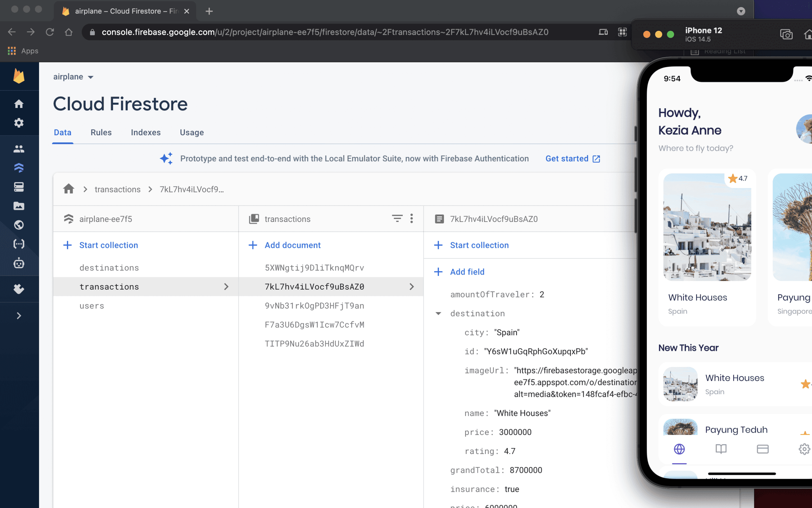This screenshot has width=812, height=508.
Task: Select the transactions collection
Action: click(146, 287)
